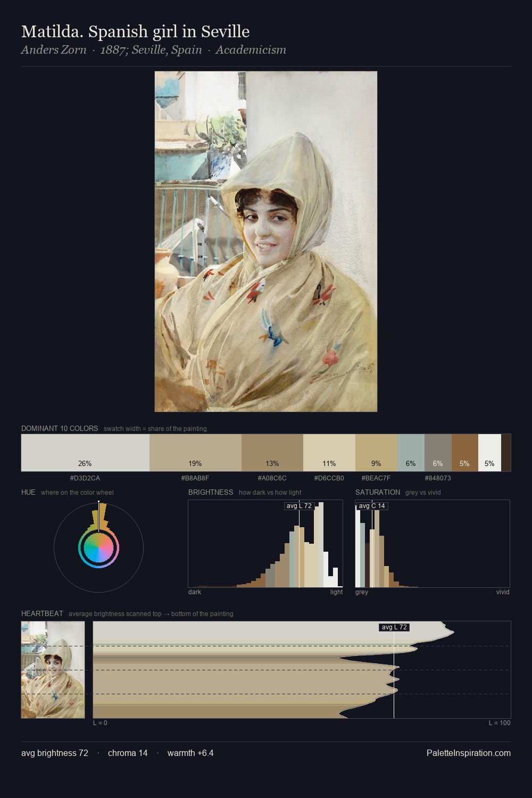
Task: Click the brightness histogram chart
Action: (265, 544)
